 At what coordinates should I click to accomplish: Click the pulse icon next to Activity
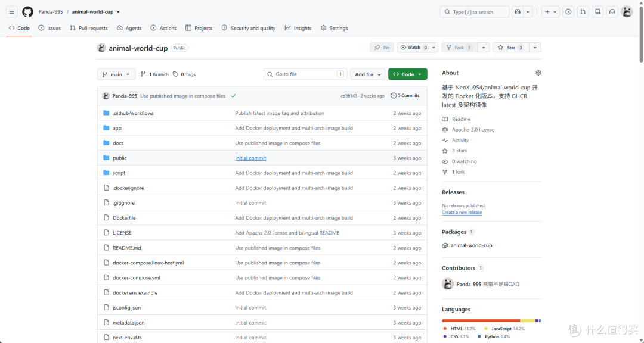click(445, 141)
